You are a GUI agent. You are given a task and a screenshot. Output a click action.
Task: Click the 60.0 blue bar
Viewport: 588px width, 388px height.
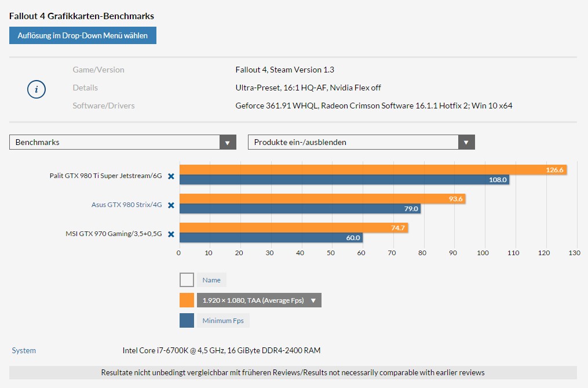click(x=271, y=237)
